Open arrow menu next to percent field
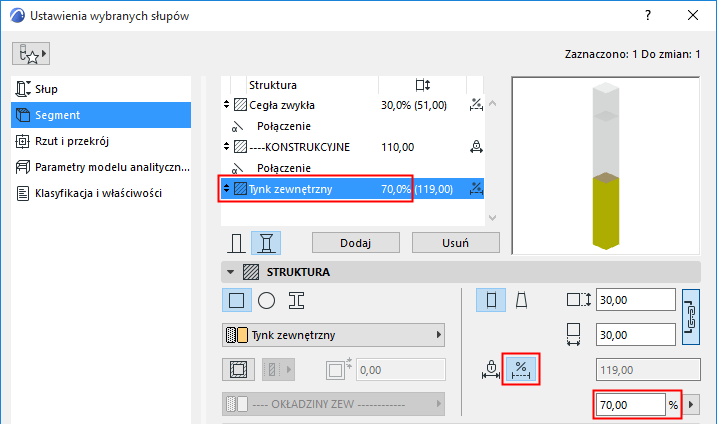This screenshot has width=717, height=424. click(691, 405)
